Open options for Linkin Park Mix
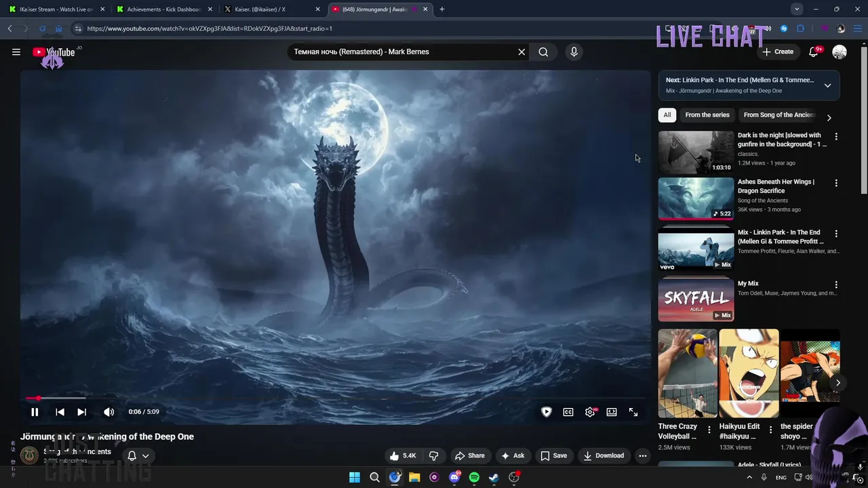The image size is (868, 488). pyautogui.click(x=836, y=234)
